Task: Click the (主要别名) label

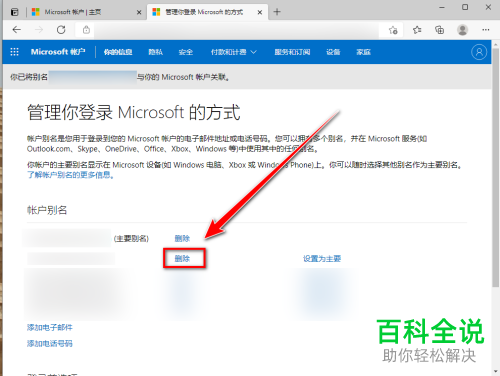Action: pyautogui.click(x=131, y=239)
